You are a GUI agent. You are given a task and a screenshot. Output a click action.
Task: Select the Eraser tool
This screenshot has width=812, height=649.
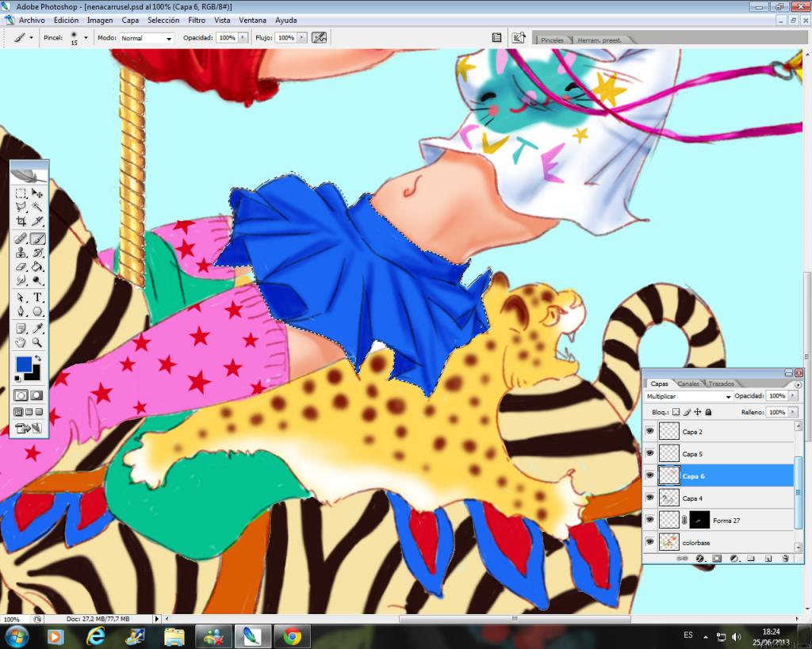21,266
